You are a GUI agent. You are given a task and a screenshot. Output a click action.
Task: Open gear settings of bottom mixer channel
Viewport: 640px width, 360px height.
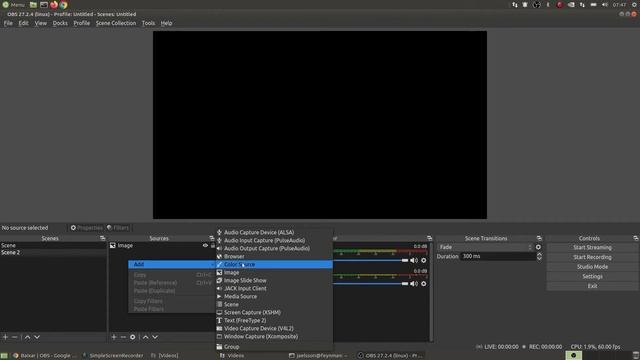click(x=424, y=284)
